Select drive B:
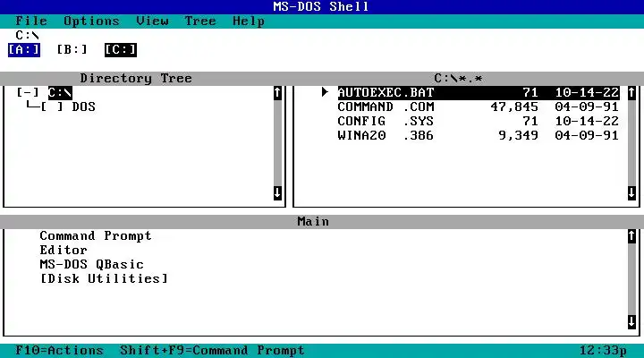Image resolution: width=644 pixels, height=358 pixels. click(x=72, y=50)
